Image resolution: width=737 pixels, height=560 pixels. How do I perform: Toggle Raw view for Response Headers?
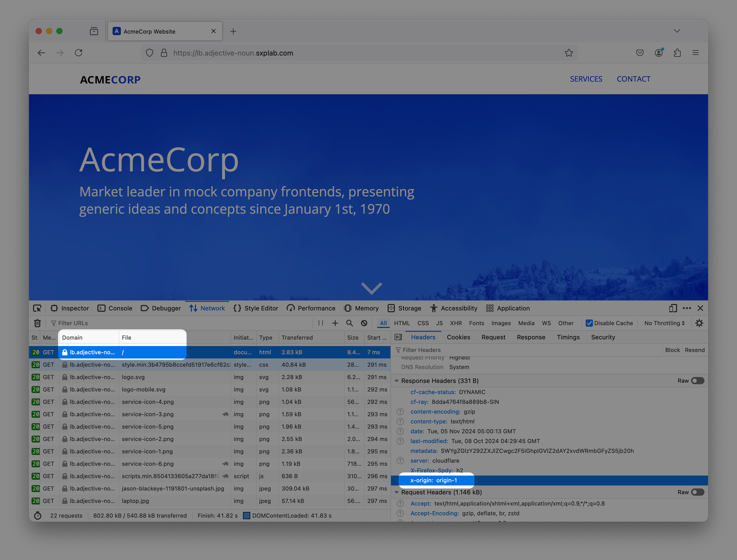pos(698,381)
